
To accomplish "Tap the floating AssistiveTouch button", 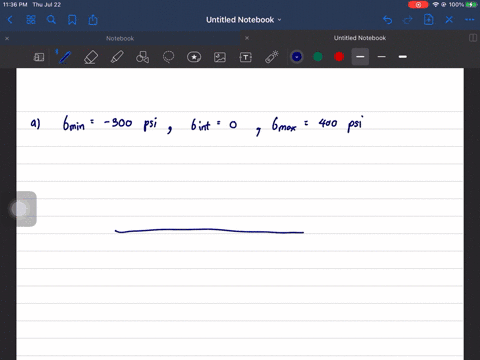I will pos(20,209).
